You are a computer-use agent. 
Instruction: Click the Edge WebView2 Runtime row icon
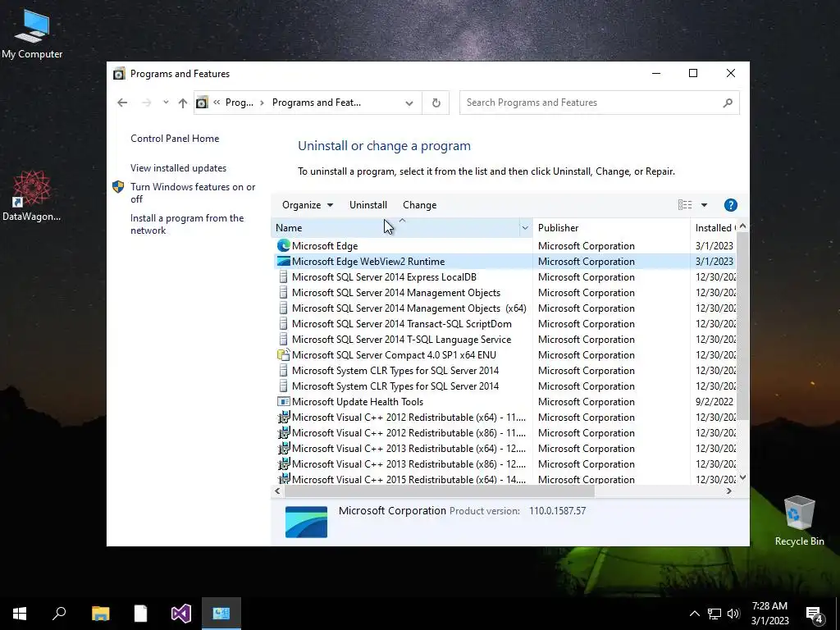click(x=283, y=261)
